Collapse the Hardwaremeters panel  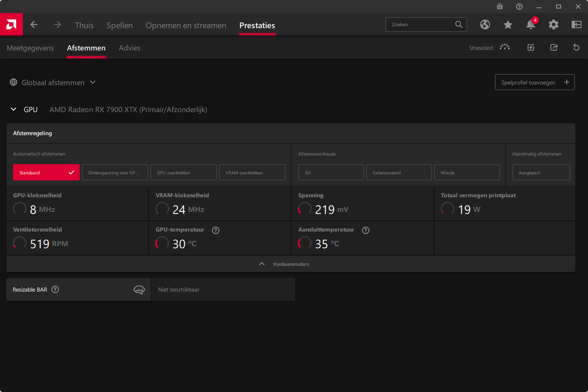(x=262, y=264)
